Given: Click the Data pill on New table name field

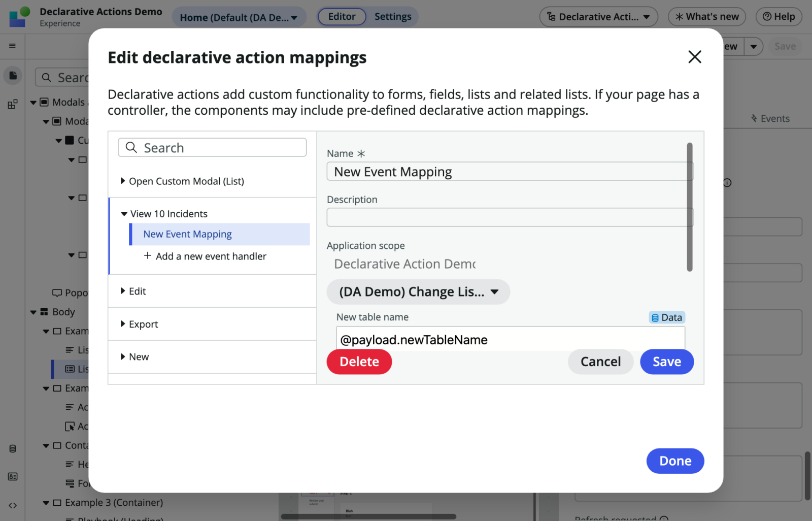Looking at the screenshot, I should (666, 317).
